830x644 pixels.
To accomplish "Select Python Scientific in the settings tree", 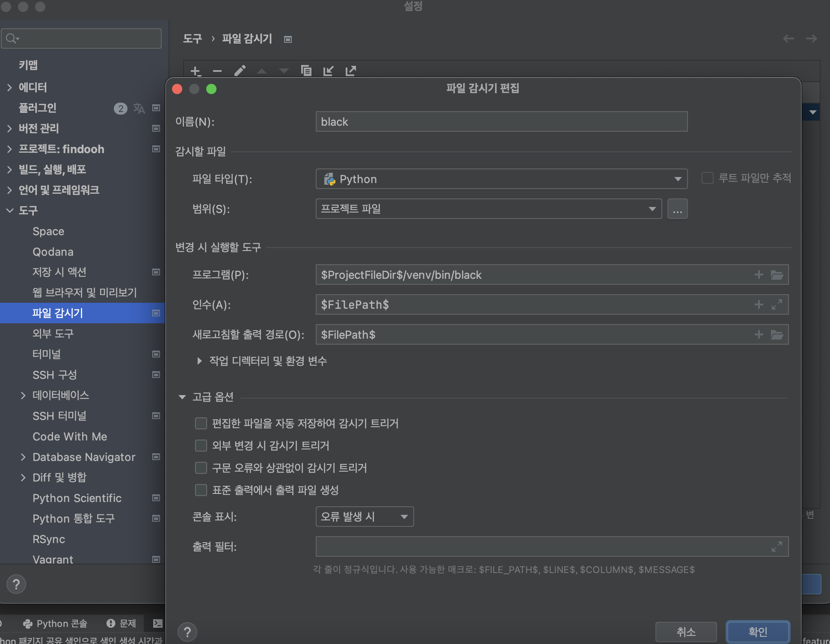I will (77, 498).
